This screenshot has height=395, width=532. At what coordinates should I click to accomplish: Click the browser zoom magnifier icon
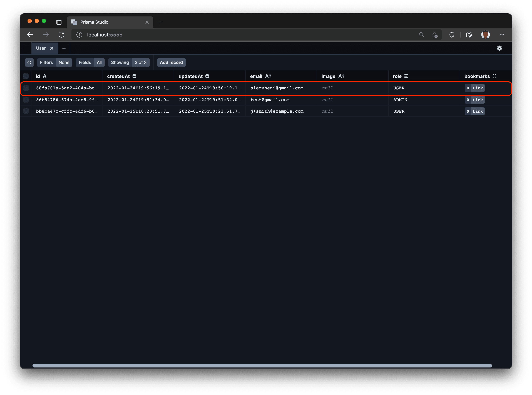tap(421, 35)
